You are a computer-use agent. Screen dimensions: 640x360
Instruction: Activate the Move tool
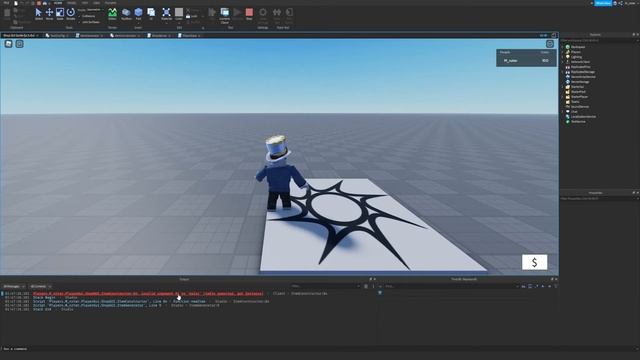[49, 14]
